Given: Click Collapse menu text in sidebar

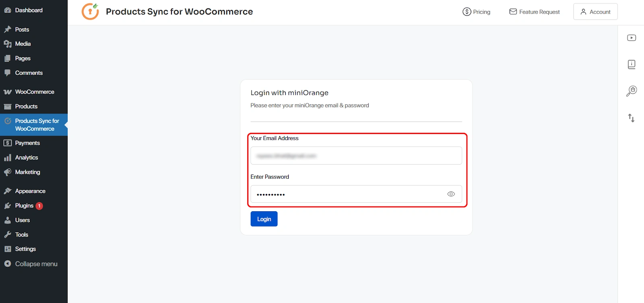Looking at the screenshot, I should click(36, 264).
